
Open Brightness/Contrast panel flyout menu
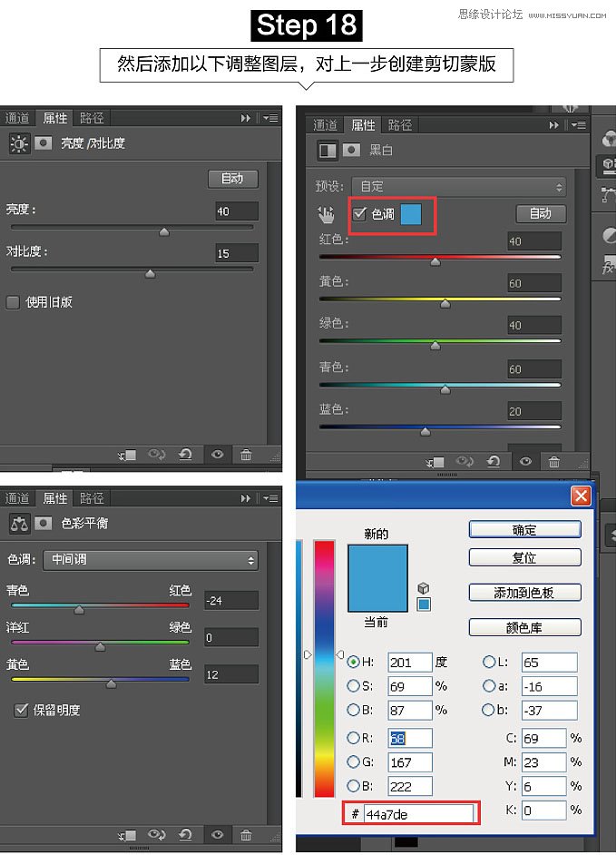[270, 118]
